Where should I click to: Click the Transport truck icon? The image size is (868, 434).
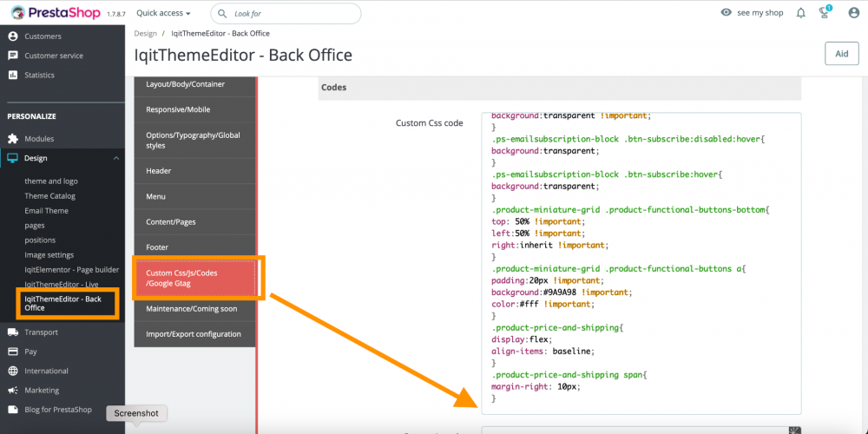pos(13,332)
